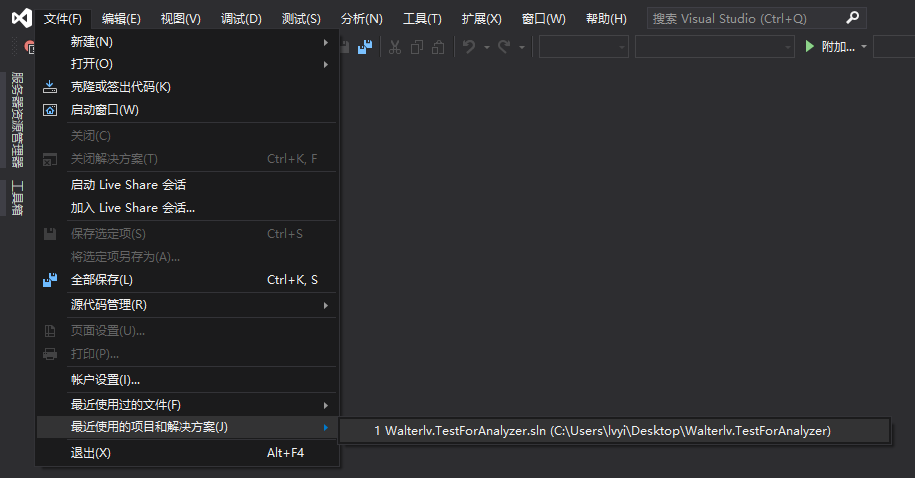
Task: Open the 分析(N) menu
Action: (x=362, y=19)
